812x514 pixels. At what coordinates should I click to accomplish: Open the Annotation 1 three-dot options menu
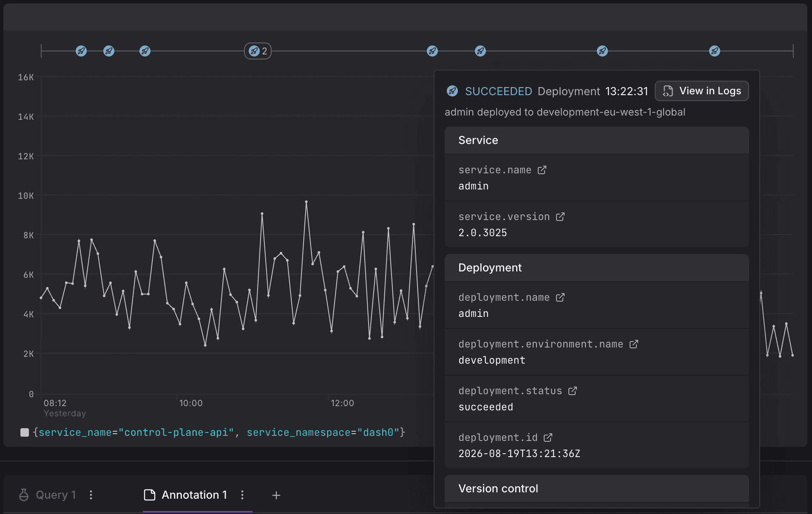[242, 495]
